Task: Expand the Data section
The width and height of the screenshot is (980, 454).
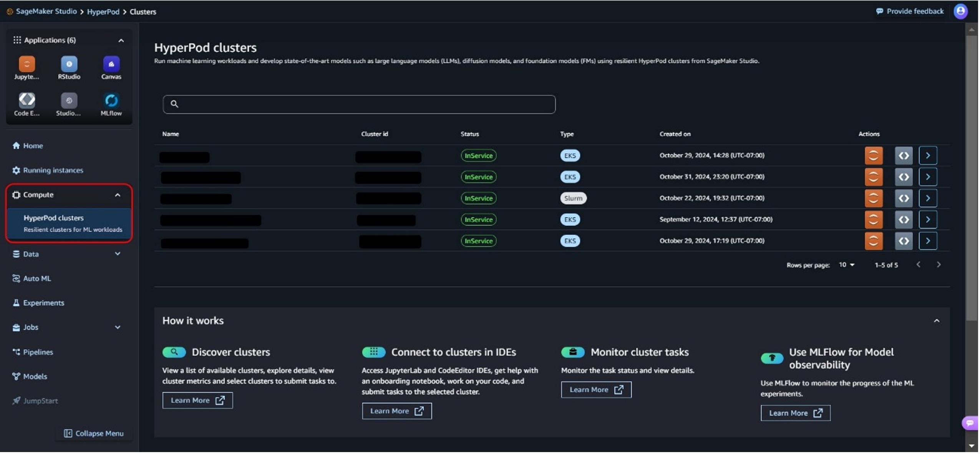Action: [118, 254]
